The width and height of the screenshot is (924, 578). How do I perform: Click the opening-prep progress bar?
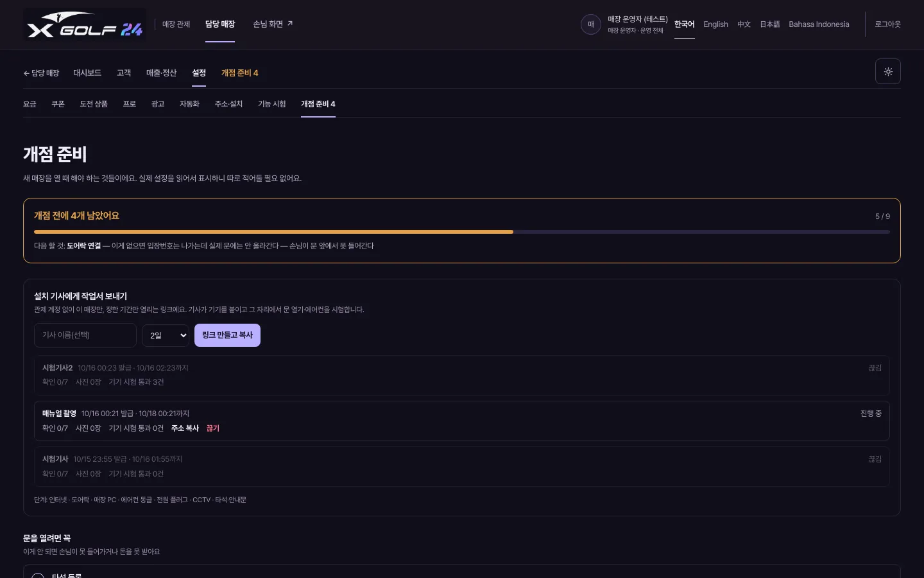[x=462, y=232]
